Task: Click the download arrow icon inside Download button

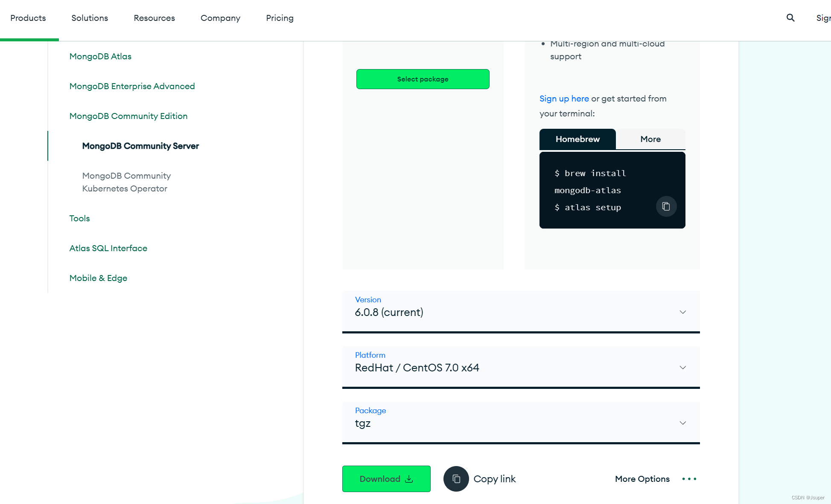Action: click(x=408, y=479)
